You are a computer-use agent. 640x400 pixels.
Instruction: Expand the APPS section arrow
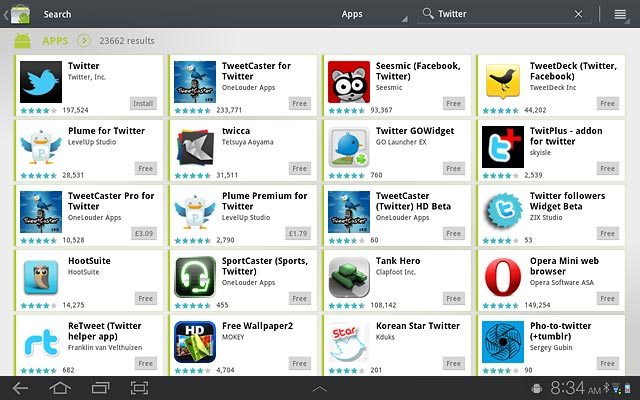[x=84, y=40]
